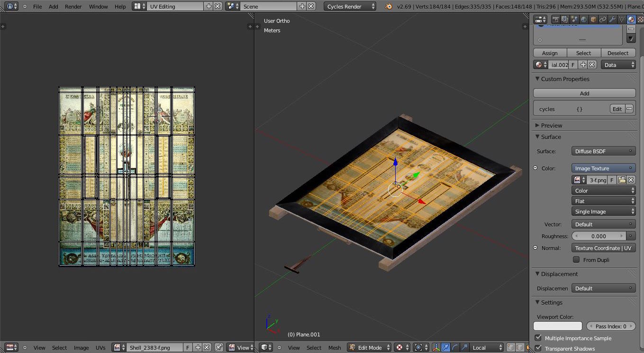The width and height of the screenshot is (644, 353).
Task: Open the Render properties camera tab
Action: [x=556, y=19]
